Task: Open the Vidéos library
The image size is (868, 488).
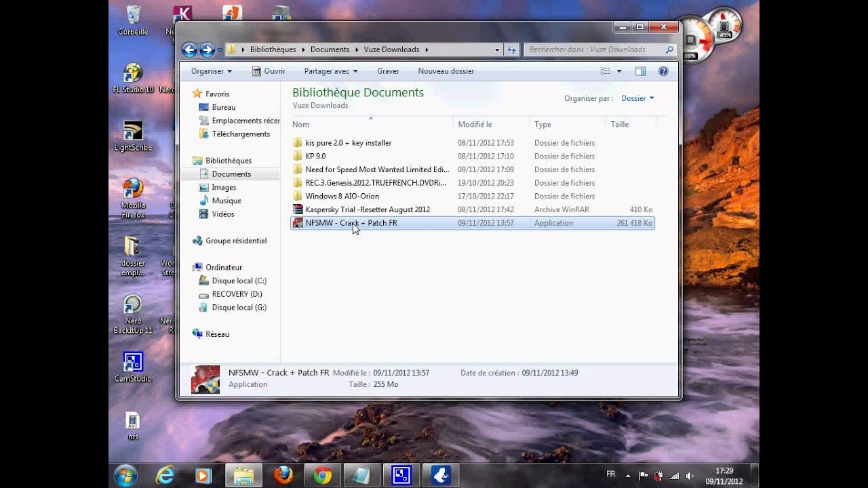Action: [223, 214]
